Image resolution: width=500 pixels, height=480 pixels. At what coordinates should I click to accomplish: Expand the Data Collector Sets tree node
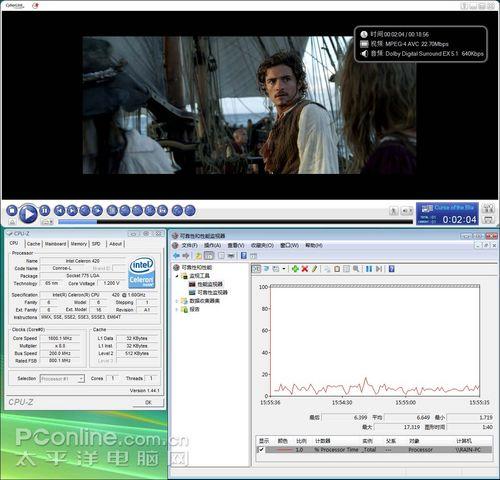177,301
